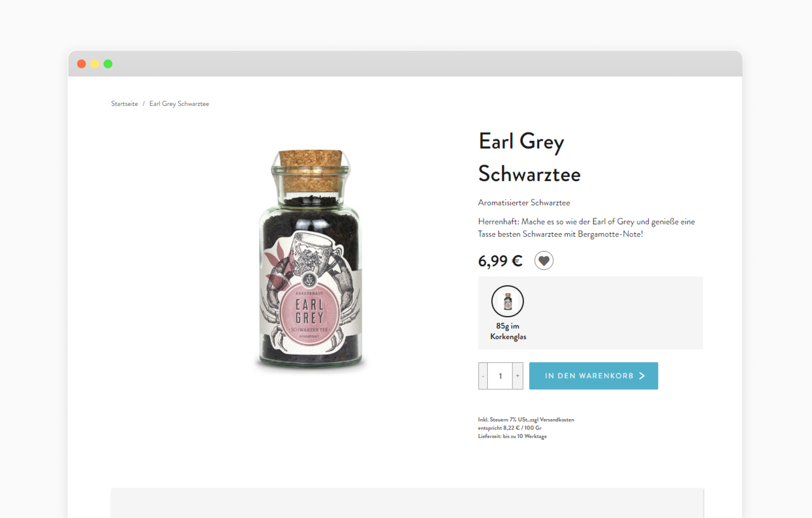Decrease quantity with the minus button
Viewport: 812px width, 518px height.
(x=483, y=376)
